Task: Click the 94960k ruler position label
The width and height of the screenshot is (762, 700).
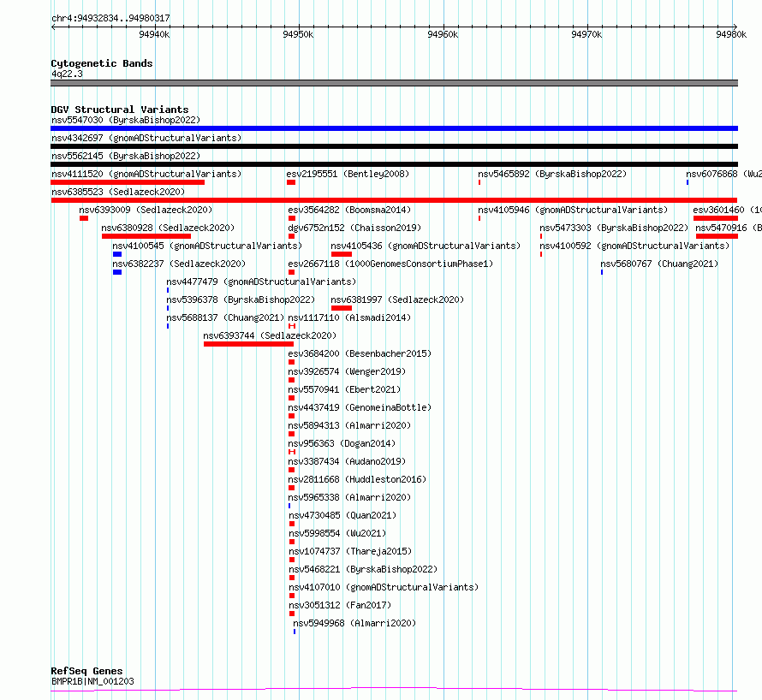Action: [x=443, y=34]
